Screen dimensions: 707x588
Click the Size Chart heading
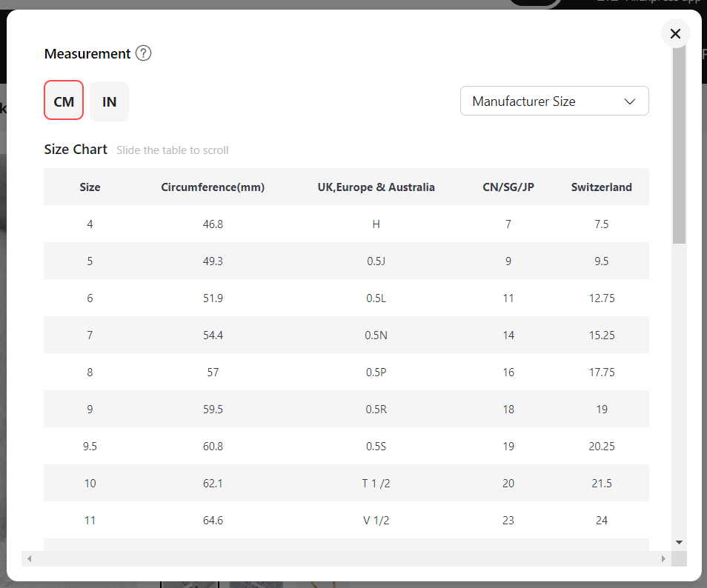point(76,149)
